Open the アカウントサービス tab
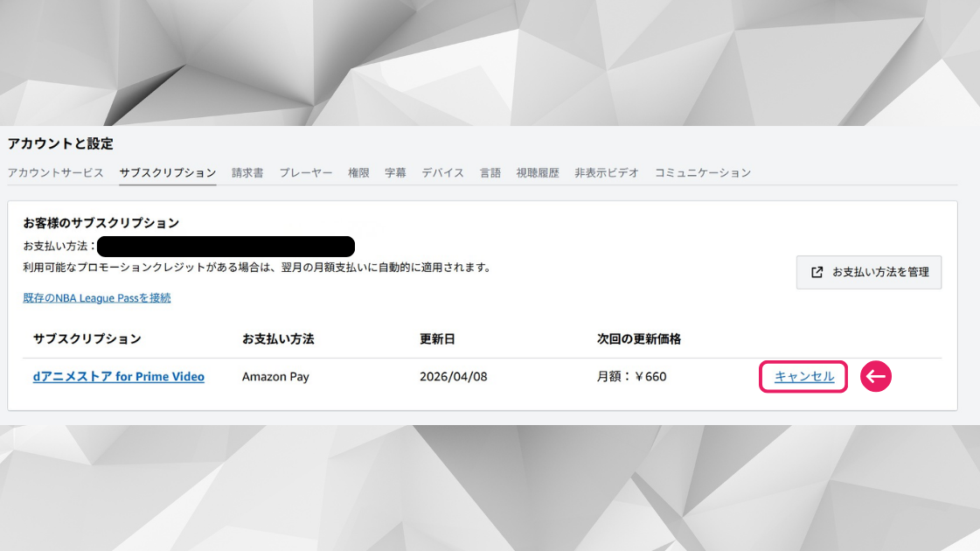 pos(55,173)
